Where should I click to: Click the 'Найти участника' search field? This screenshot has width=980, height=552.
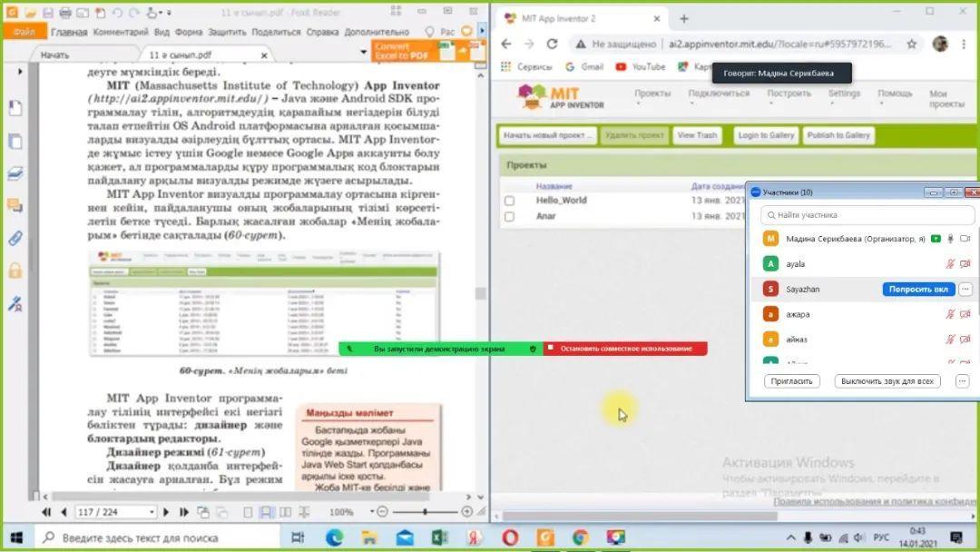pos(867,215)
